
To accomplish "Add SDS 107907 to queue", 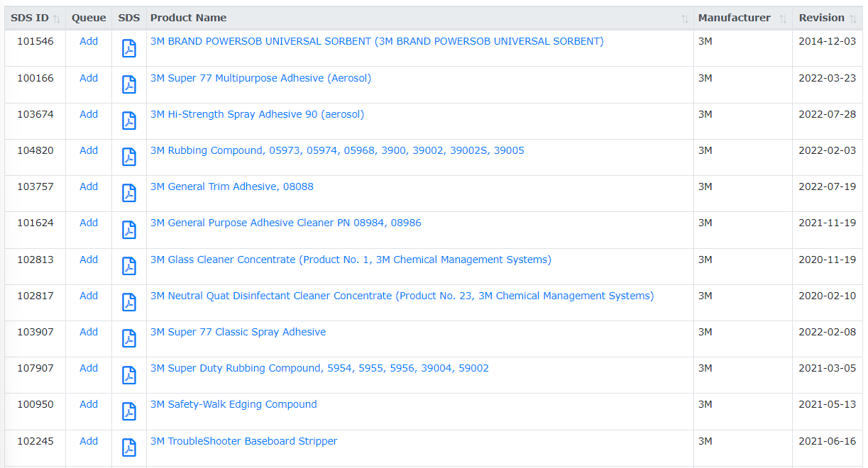I will coord(89,368).
